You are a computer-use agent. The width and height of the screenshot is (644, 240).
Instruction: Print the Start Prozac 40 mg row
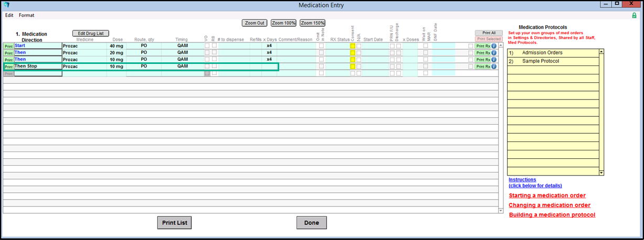(x=8, y=46)
